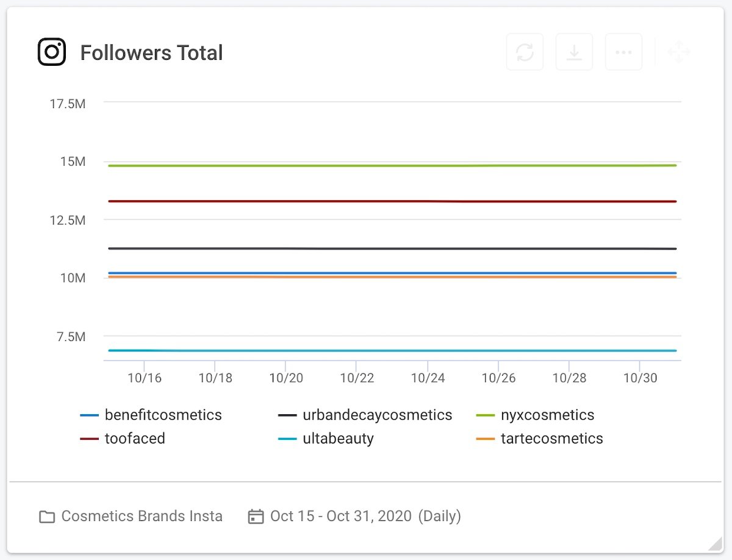Hide the toofaced legend series
Image resolution: width=732 pixels, height=560 pixels.
(x=135, y=439)
